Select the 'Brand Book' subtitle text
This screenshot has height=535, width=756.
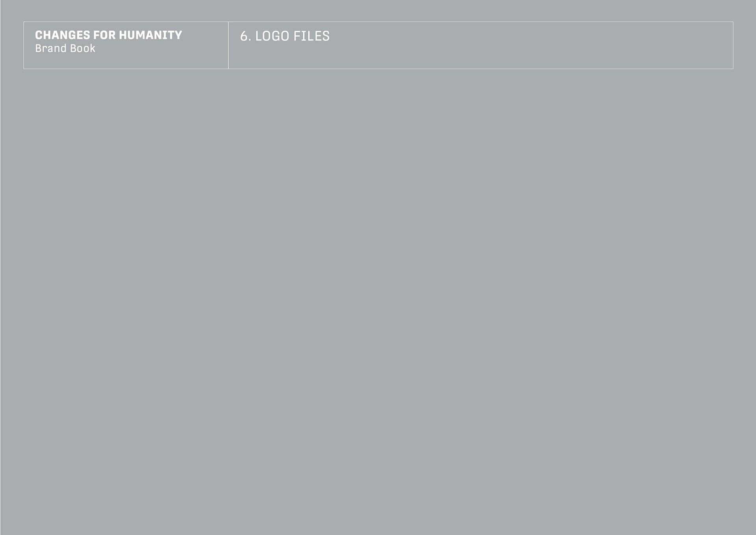coord(65,48)
